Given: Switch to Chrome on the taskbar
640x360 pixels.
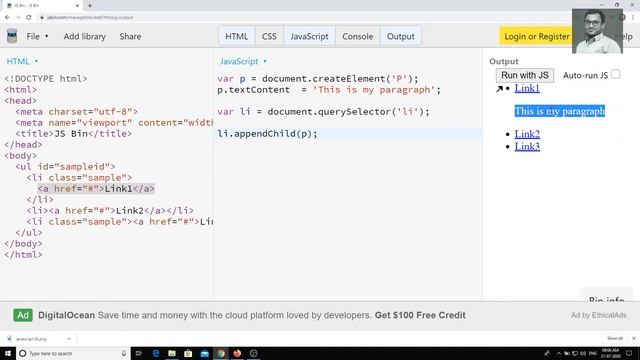Looking at the screenshot, I should point(221,353).
